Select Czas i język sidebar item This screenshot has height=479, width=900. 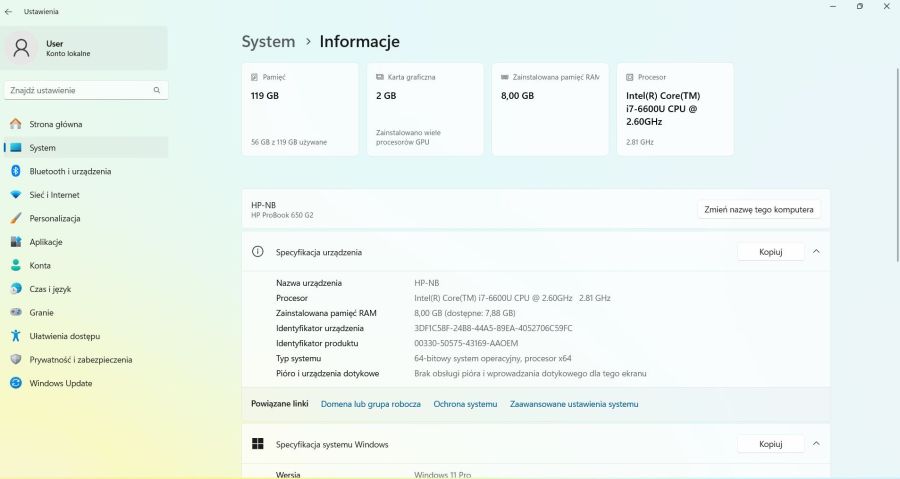[x=86, y=289]
